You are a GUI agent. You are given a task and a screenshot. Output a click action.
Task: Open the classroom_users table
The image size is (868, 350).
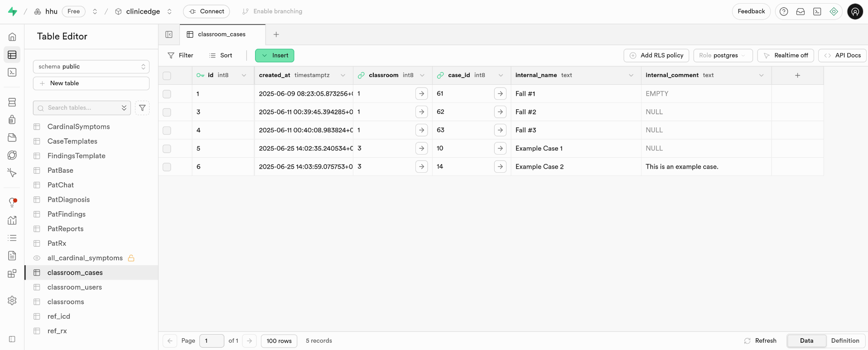coord(75,287)
